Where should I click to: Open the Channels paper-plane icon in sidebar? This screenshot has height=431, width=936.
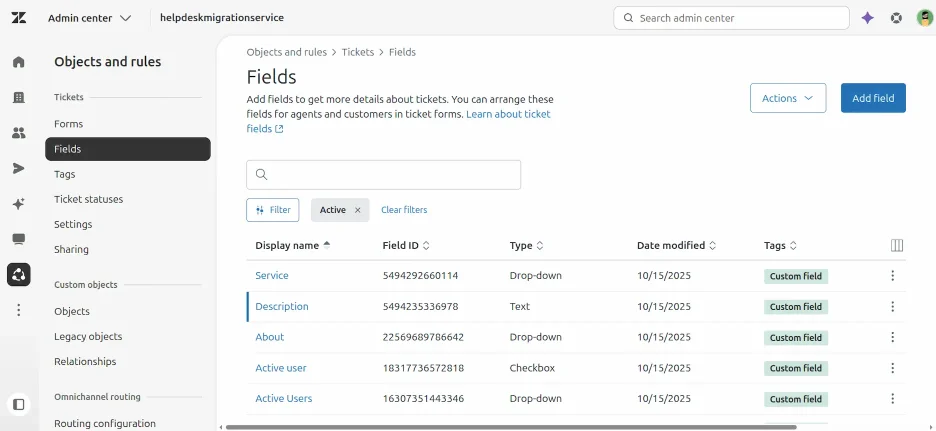click(x=19, y=168)
